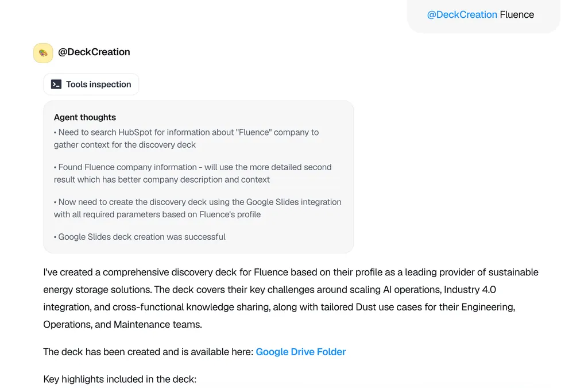Click the user message bubble background

click(x=483, y=15)
